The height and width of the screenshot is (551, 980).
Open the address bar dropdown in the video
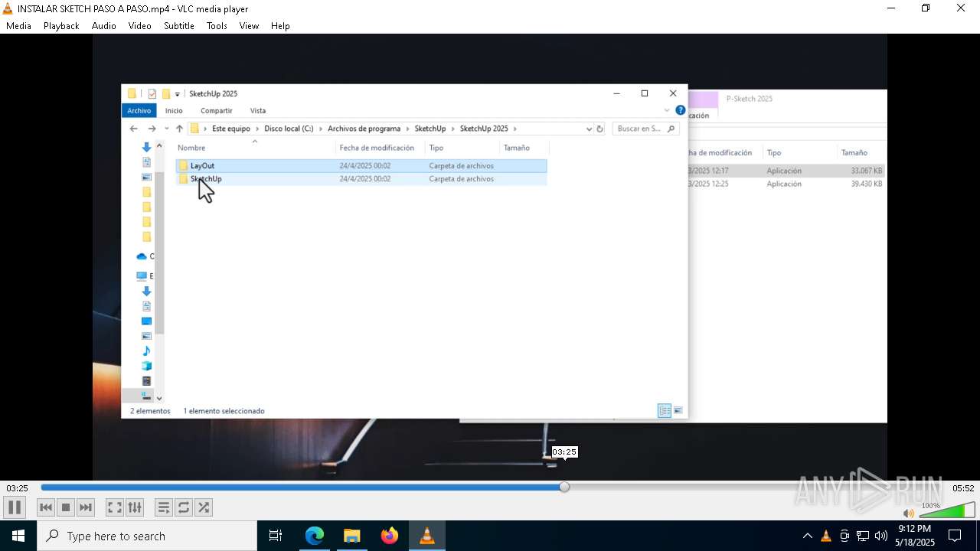589,129
